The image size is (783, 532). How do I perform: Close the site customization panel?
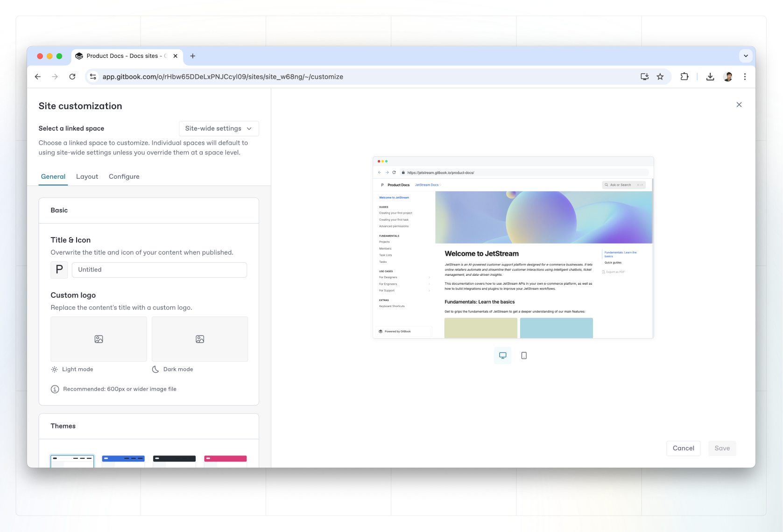pyautogui.click(x=739, y=105)
